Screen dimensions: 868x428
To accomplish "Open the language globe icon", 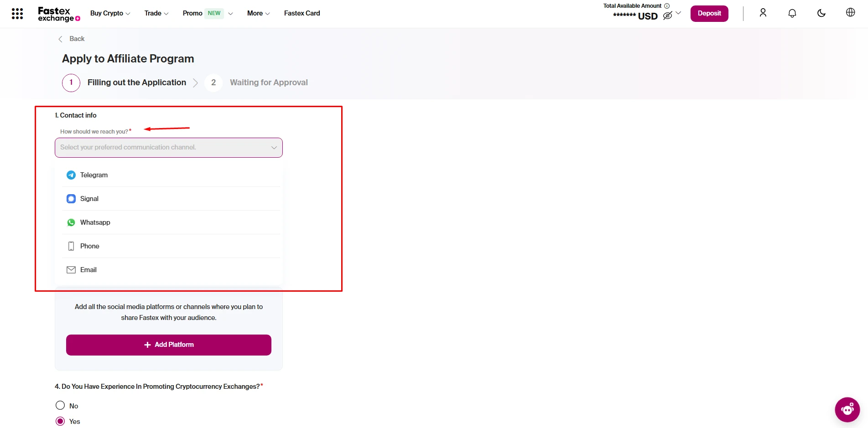I will click(850, 13).
